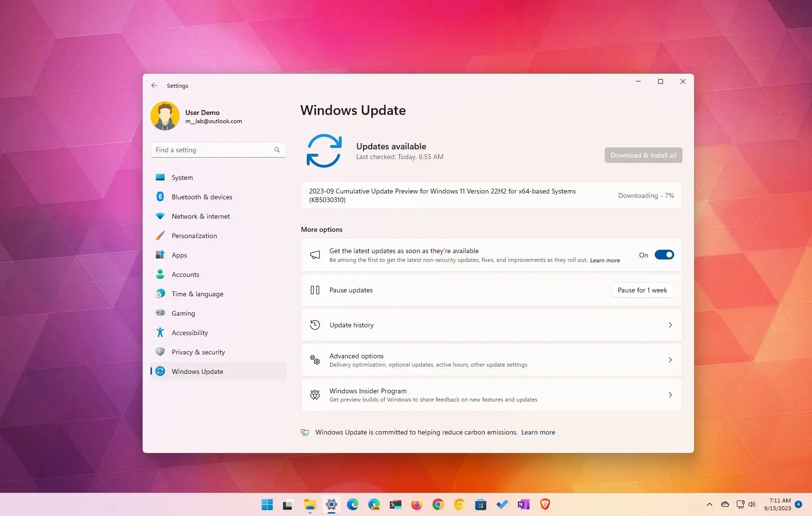Image resolution: width=812 pixels, height=516 pixels.
Task: Open the user profile avatar picture
Action: point(165,116)
